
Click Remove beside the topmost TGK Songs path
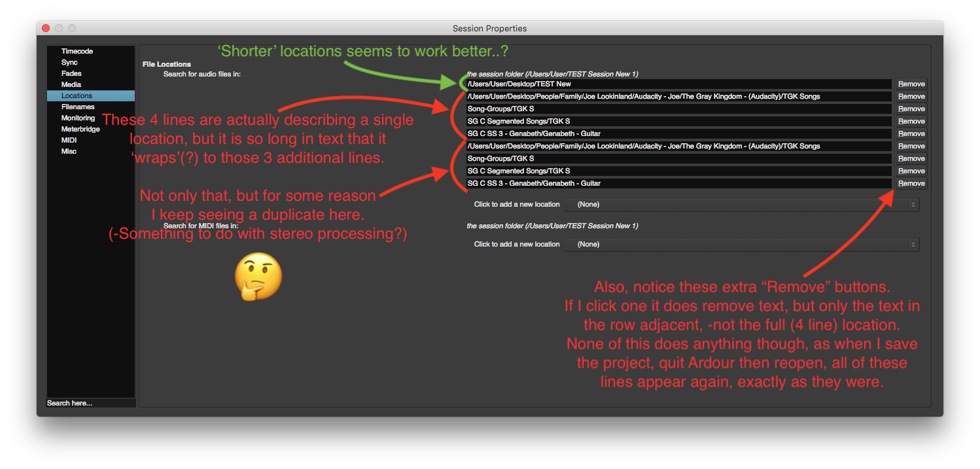(911, 97)
